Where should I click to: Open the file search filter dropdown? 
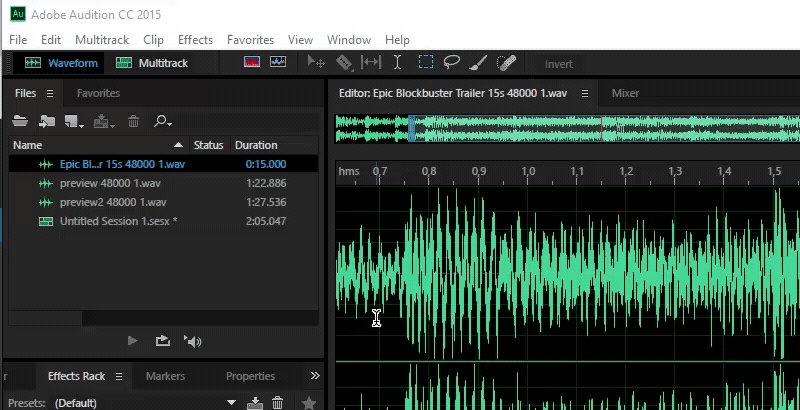click(x=163, y=121)
